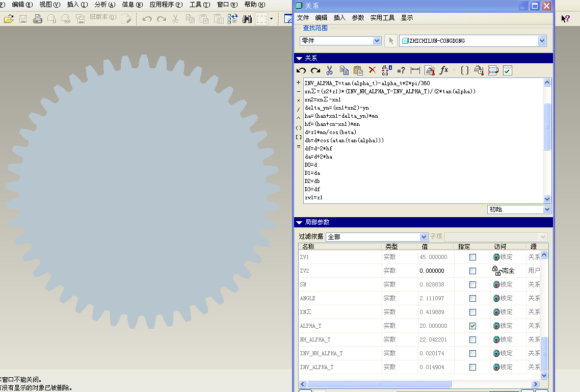Click the '=?' evaluate expression icon
This screenshot has width=580, height=392.
click(x=401, y=70)
